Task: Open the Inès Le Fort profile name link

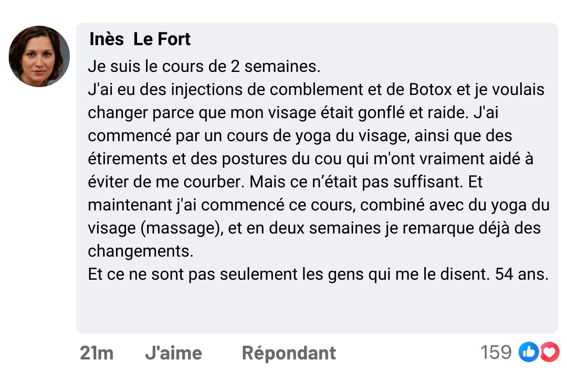Action: tap(140, 39)
